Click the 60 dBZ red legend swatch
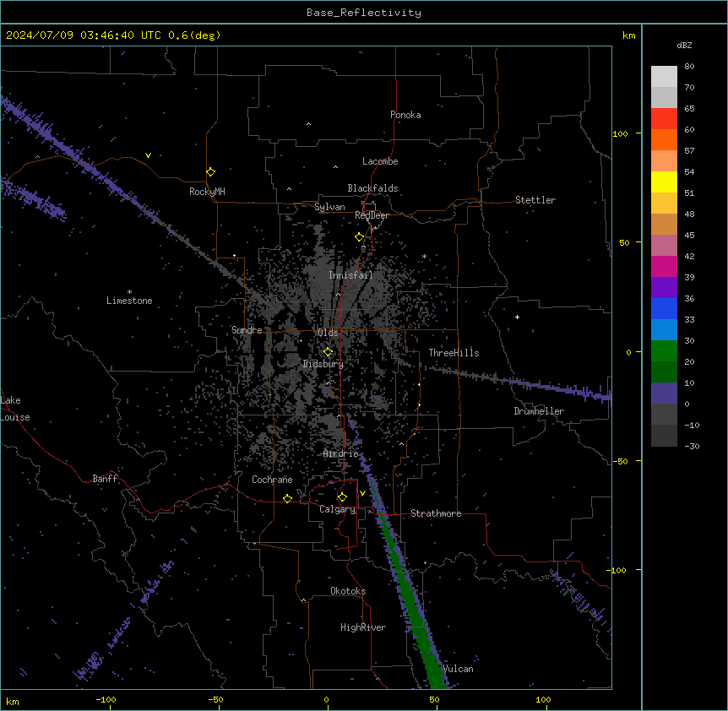 point(664,118)
